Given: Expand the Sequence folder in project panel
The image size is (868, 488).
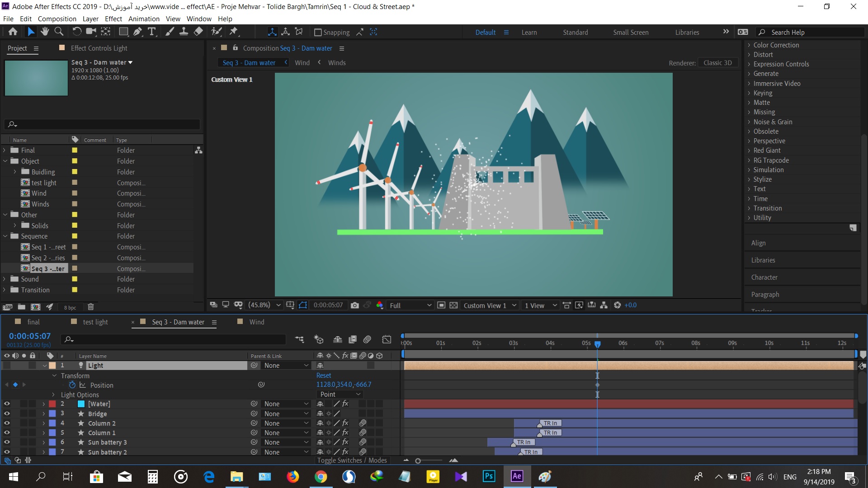Looking at the screenshot, I should (6, 236).
